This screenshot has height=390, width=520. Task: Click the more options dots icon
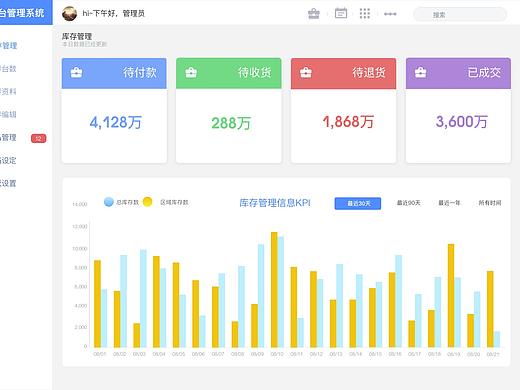click(x=390, y=14)
